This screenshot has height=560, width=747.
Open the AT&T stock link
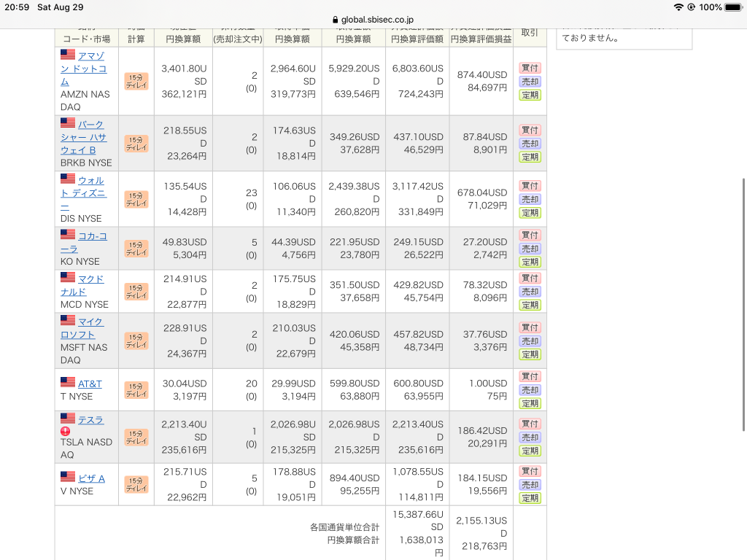tap(90, 384)
